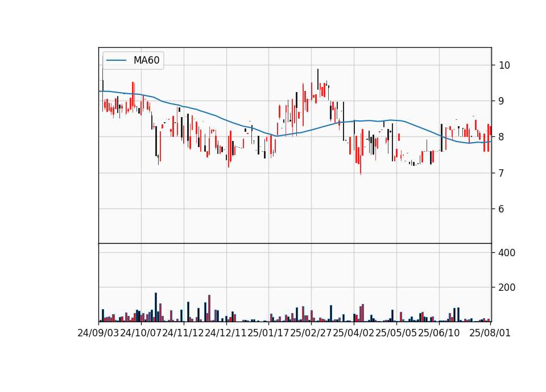
Task: Click the date label 25/04/02
Action: click(x=354, y=333)
